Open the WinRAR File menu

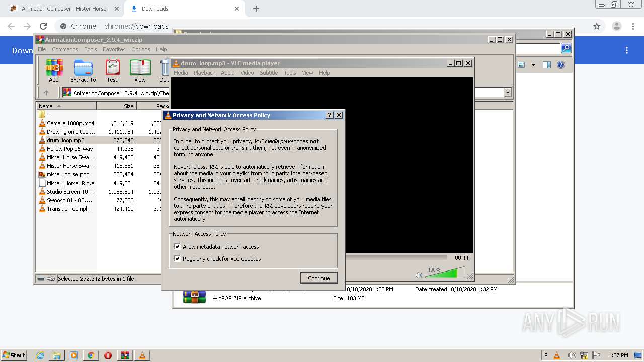point(42,49)
